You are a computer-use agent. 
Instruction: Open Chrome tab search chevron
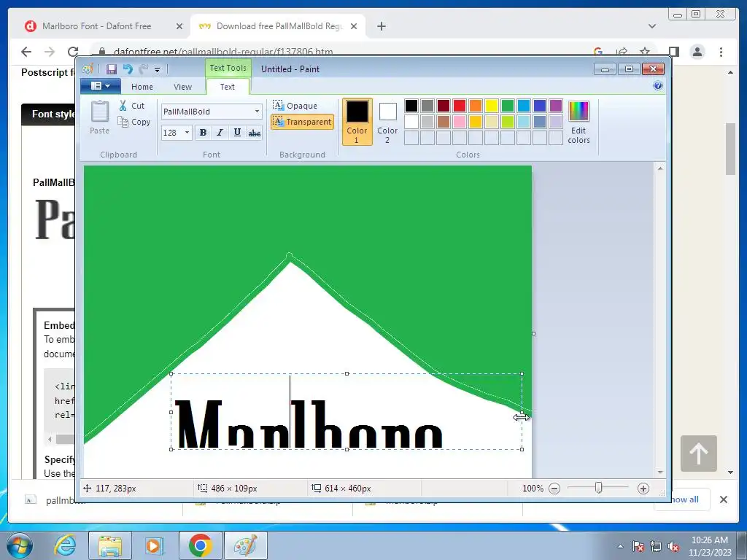(x=652, y=26)
